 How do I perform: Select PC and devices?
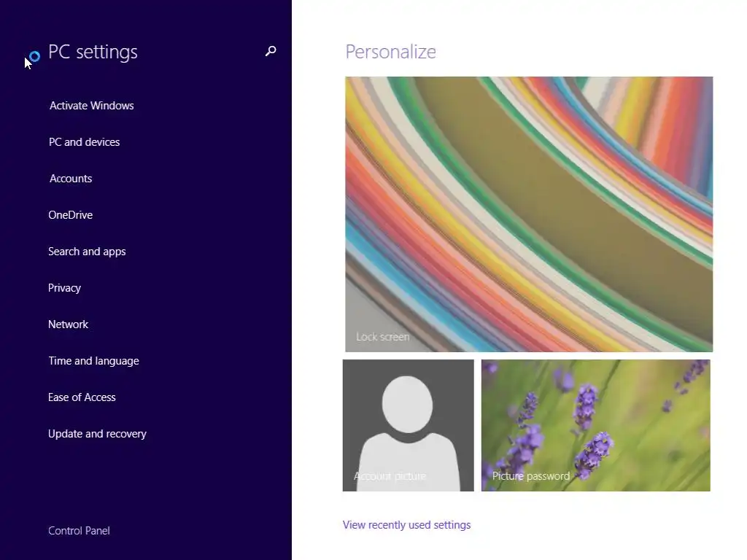coord(85,142)
